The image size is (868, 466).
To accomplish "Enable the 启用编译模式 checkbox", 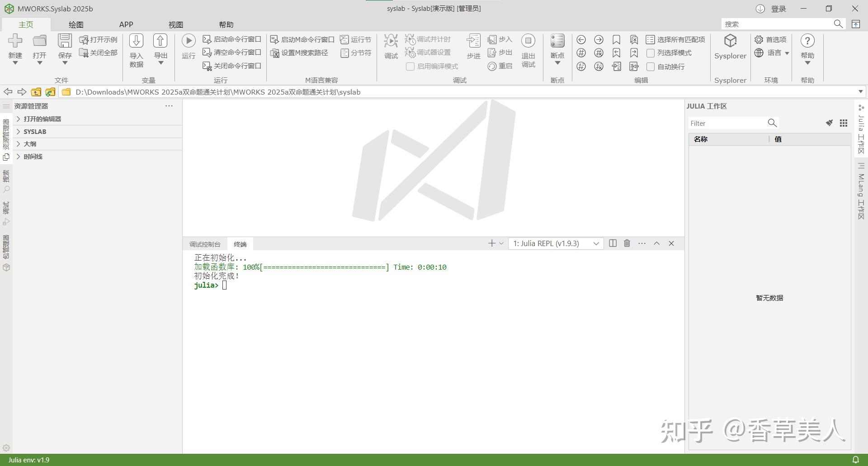I will 410,67.
